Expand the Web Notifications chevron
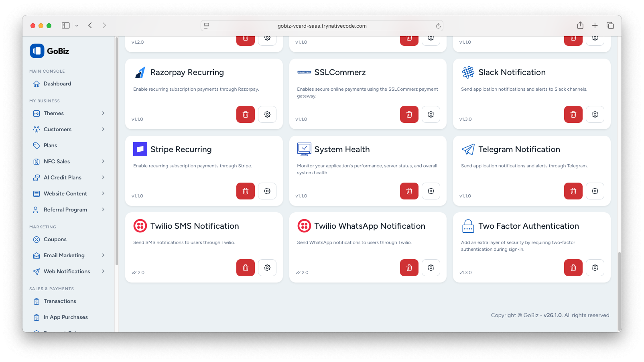 (103, 271)
